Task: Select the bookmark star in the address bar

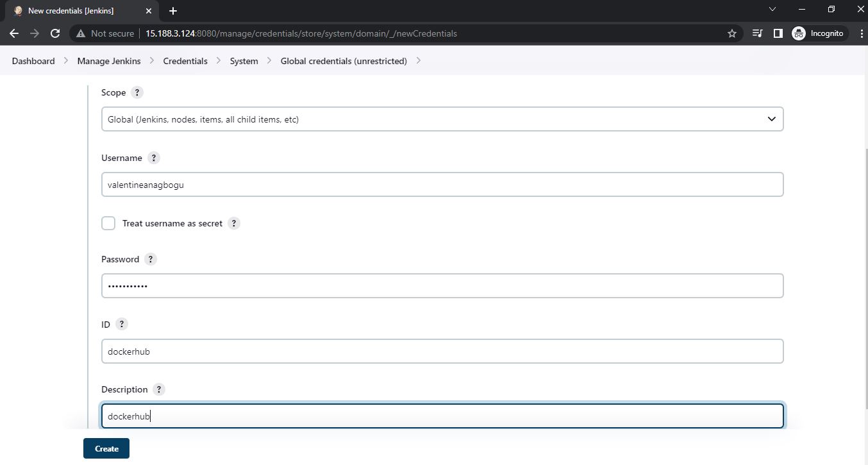Action: pyautogui.click(x=731, y=33)
